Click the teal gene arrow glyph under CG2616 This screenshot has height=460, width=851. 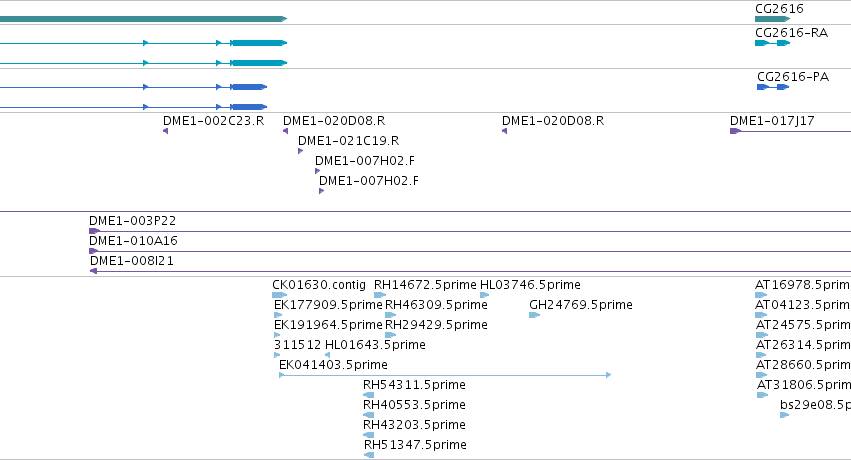[x=772, y=19]
